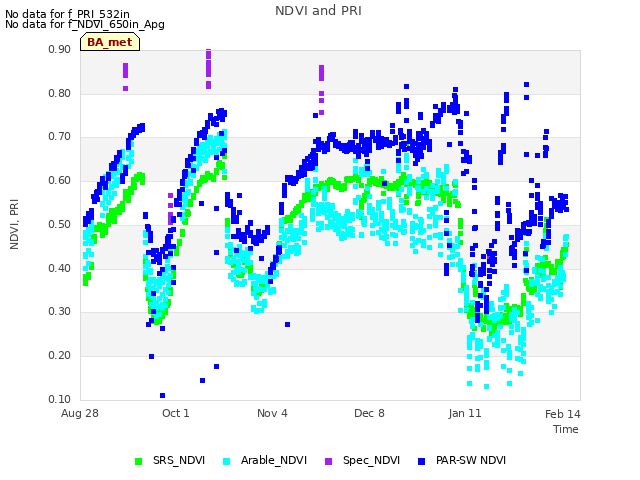
Task: Click the 'Feb 14' x-axis tick label
Action: pyautogui.click(x=562, y=414)
